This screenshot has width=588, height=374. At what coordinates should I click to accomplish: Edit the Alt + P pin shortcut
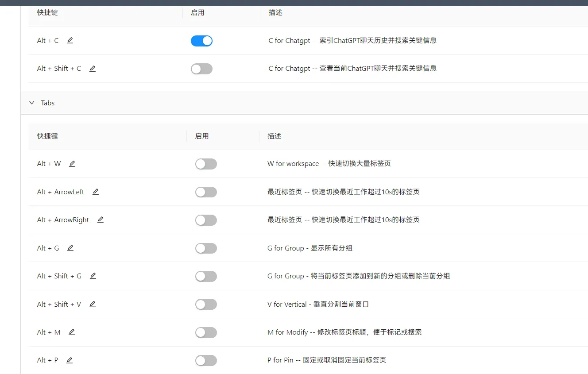pos(70,360)
